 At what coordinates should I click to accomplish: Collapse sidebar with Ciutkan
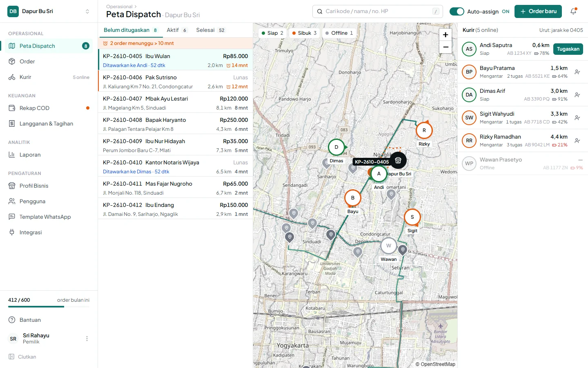pos(22,357)
